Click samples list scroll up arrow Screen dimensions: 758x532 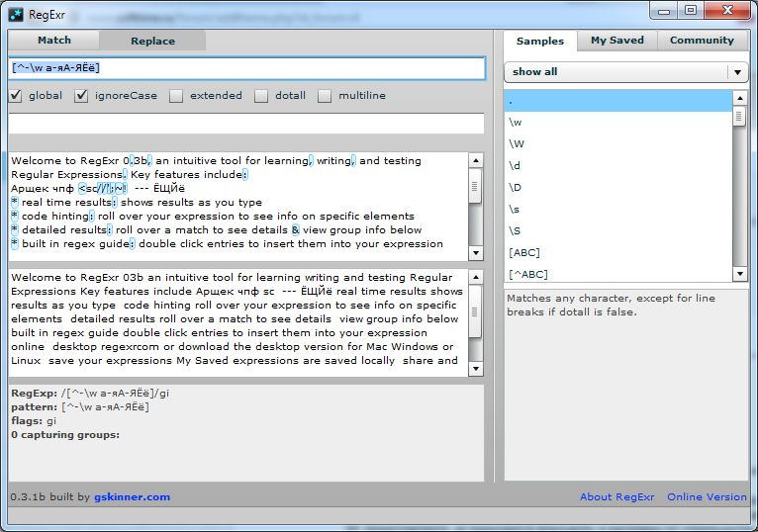(x=740, y=98)
